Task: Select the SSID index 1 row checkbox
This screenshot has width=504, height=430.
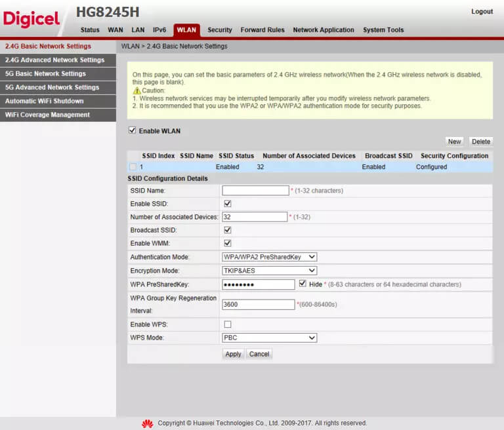Action: point(133,167)
